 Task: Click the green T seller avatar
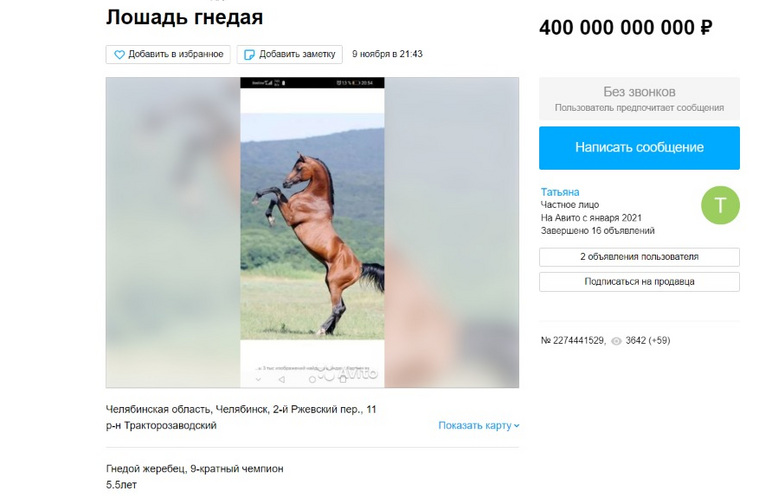(720, 205)
